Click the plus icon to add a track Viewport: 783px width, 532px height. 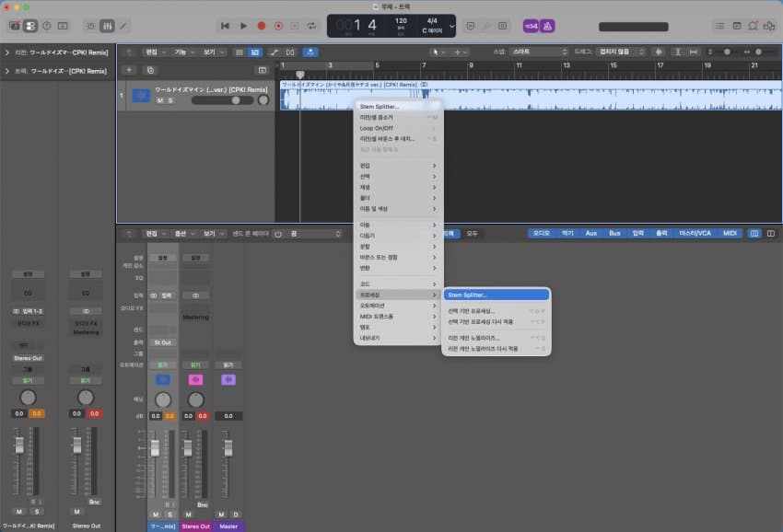[129, 70]
